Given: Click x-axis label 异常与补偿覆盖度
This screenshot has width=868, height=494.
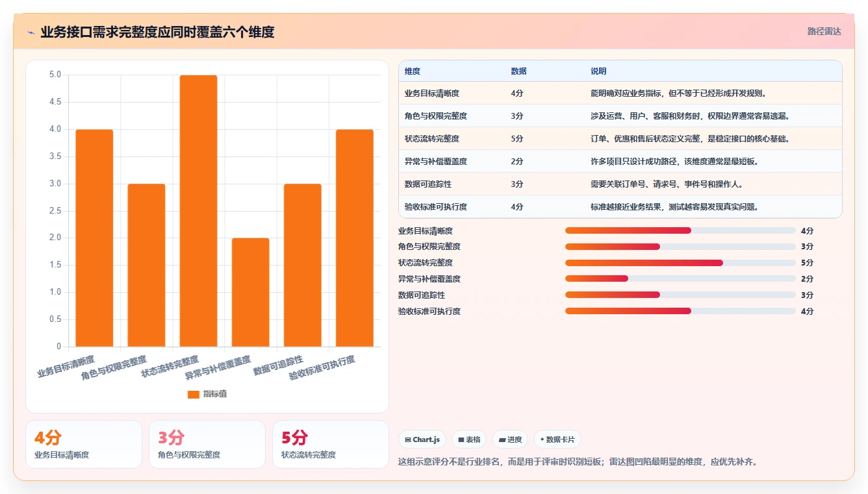Looking at the screenshot, I should pos(218,368).
